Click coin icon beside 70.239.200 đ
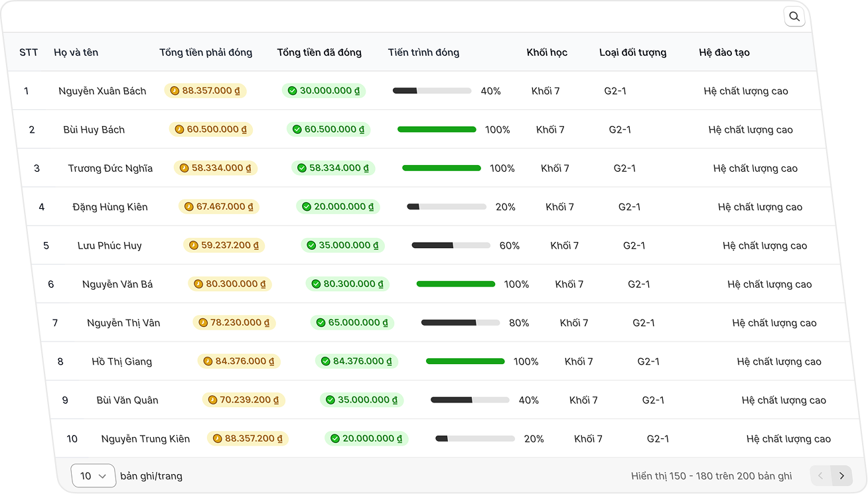 pyautogui.click(x=212, y=400)
